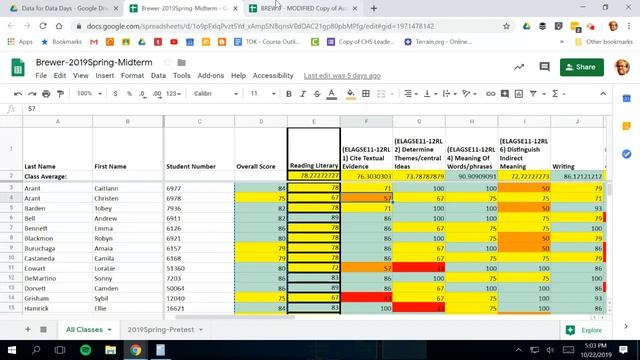
Task: Open the font size 11 dropdown
Action: click(x=263, y=94)
